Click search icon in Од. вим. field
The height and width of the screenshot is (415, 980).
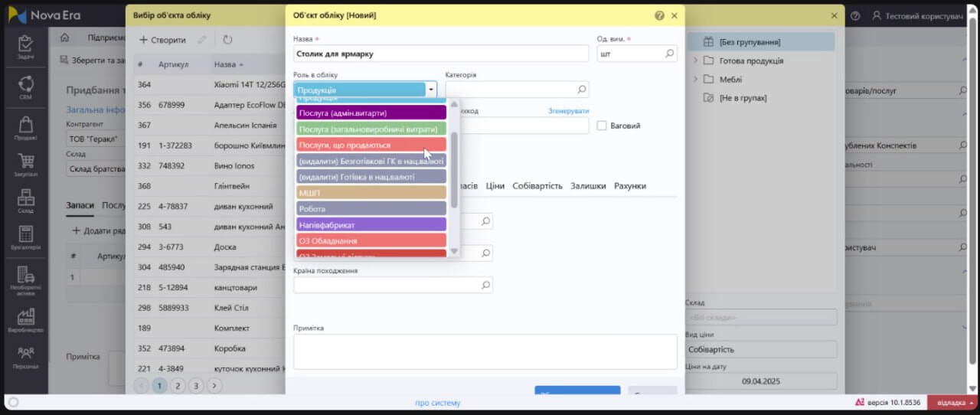coord(669,54)
